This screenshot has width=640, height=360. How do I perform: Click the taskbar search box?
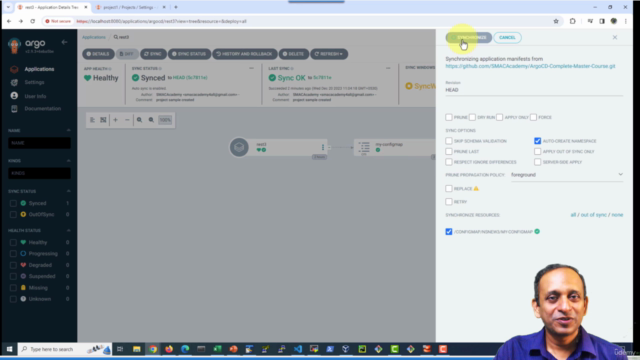[x=64, y=349]
